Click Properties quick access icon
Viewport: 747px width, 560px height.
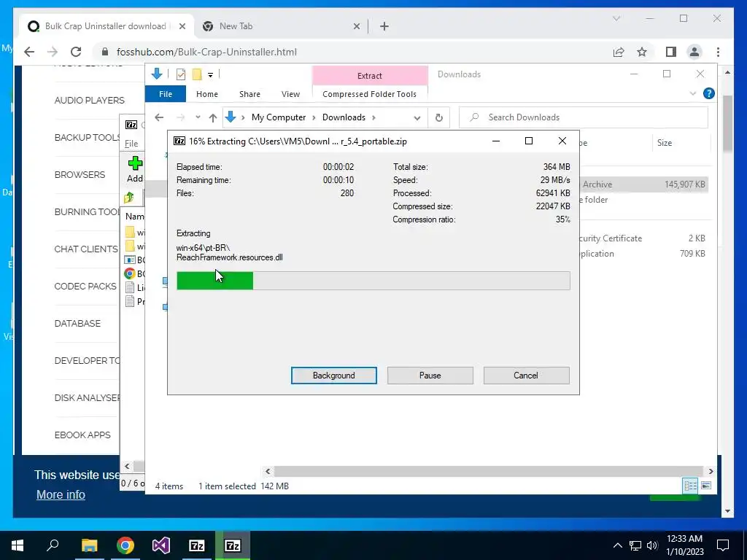[181, 74]
